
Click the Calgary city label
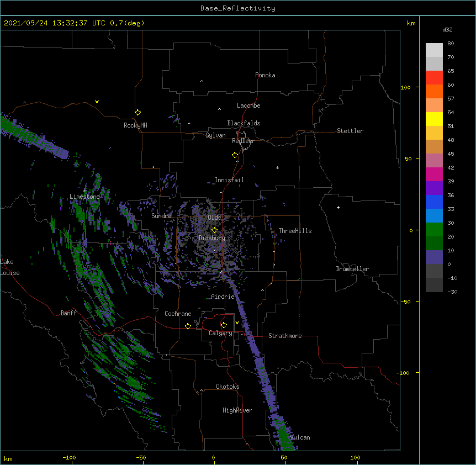pyautogui.click(x=220, y=333)
